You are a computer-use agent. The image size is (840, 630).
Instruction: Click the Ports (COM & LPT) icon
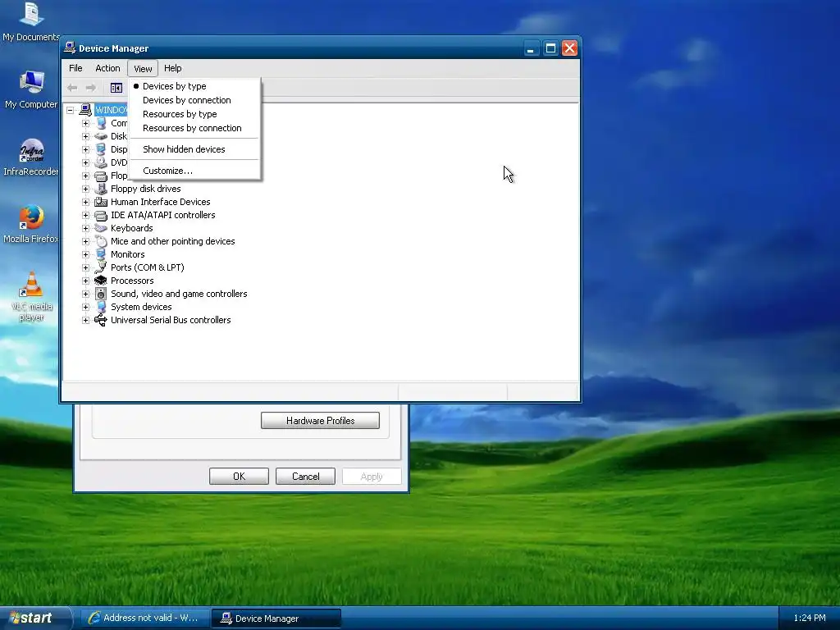pos(101,268)
